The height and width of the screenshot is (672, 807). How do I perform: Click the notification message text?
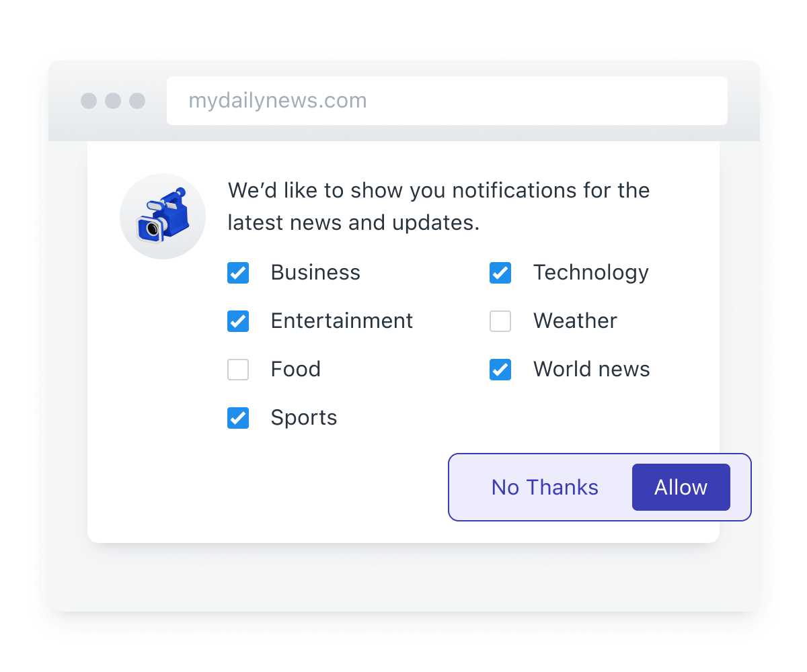438,206
